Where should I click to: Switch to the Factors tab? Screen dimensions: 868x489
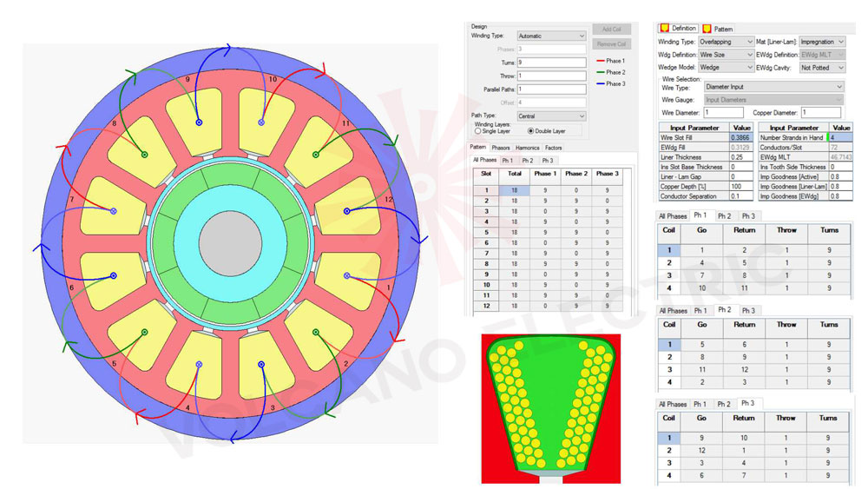click(x=553, y=148)
